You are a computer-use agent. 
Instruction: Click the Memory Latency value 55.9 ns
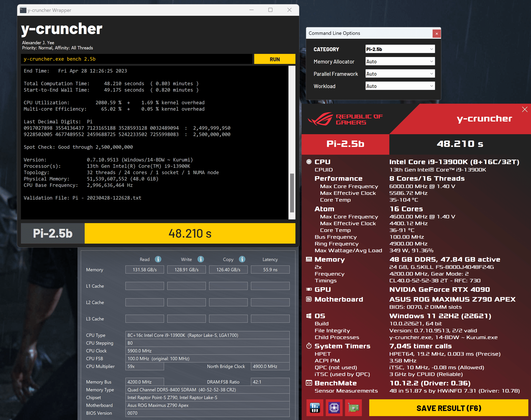(x=270, y=269)
